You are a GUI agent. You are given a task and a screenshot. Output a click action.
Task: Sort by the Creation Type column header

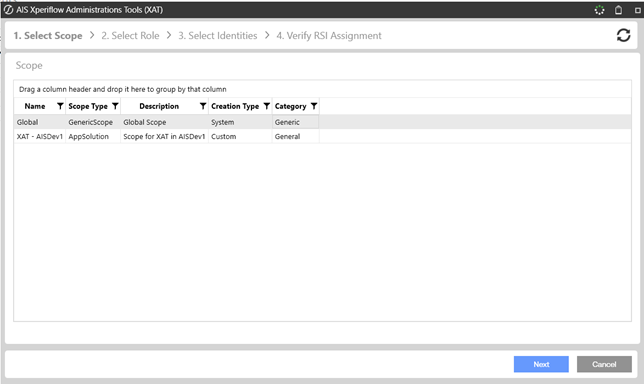235,106
